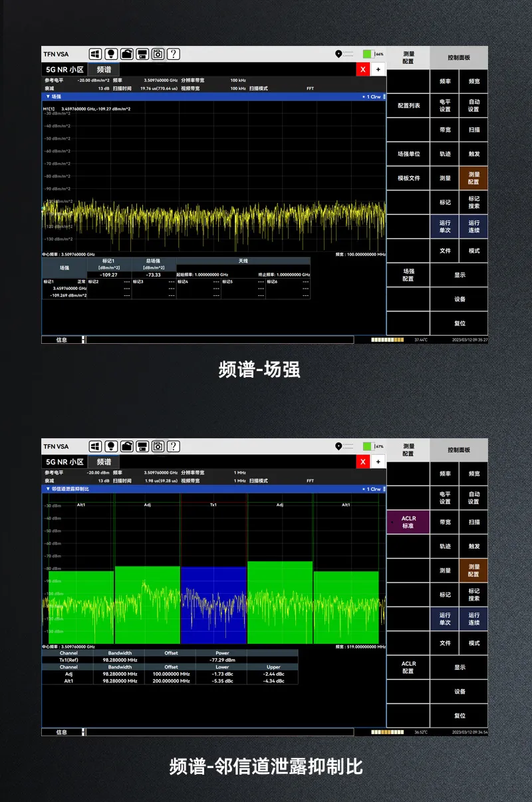532x802 pixels.
Task: Click the save disk icon in bottom screenshot toolbar
Action: [x=142, y=446]
